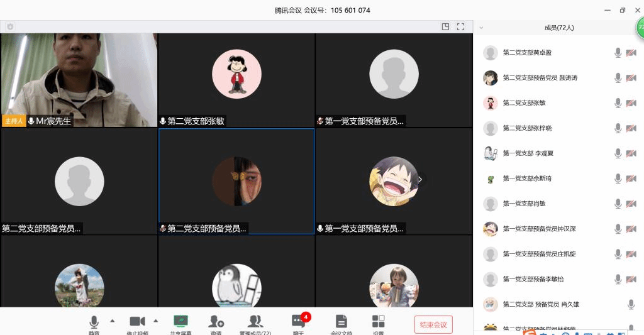Screen dimensions: 644x335
Task: Click the red end meeting button
Action: (433, 324)
